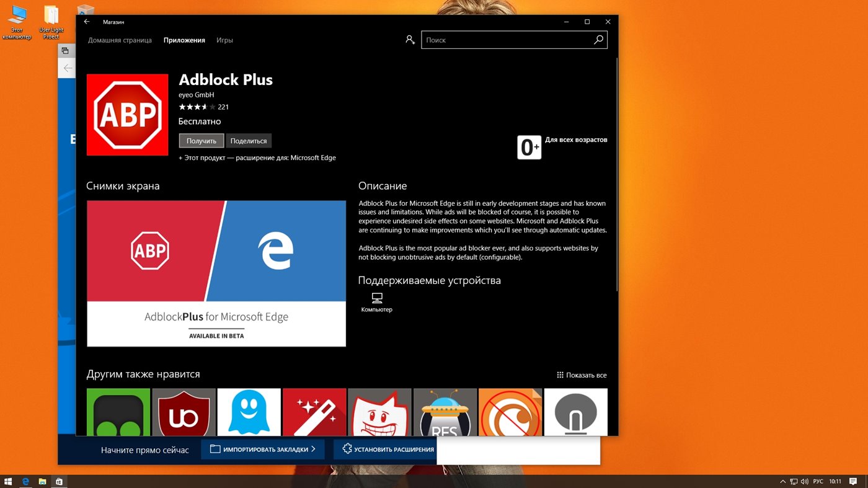This screenshot has height=488, width=868.
Task: Click the Store icon in the taskbar
Action: pyautogui.click(x=59, y=481)
